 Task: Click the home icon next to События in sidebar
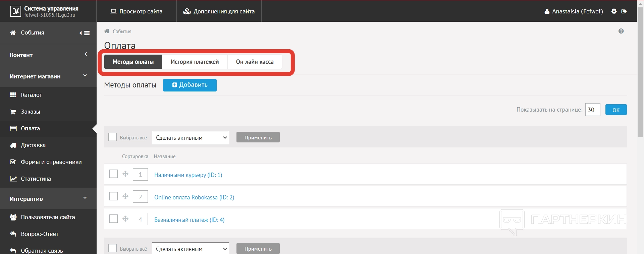point(13,33)
